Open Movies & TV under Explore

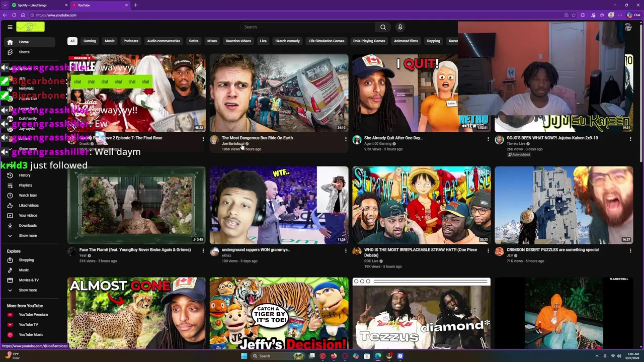29,280
